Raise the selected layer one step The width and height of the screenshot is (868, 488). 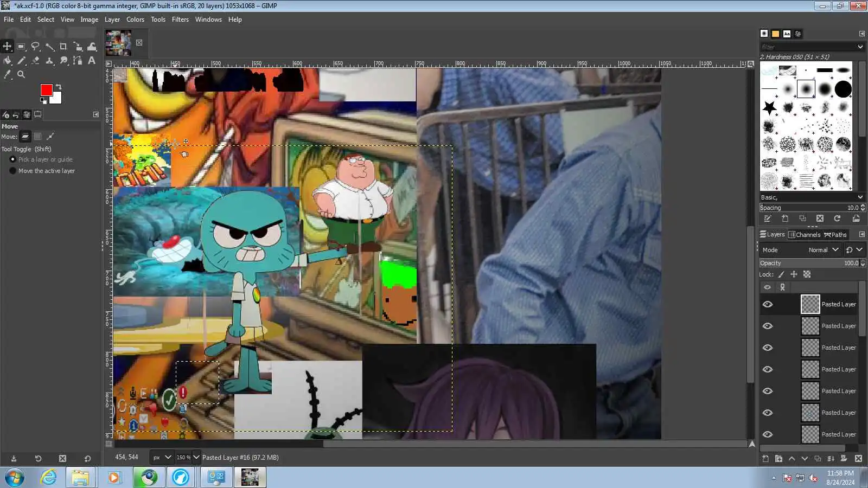click(x=792, y=459)
